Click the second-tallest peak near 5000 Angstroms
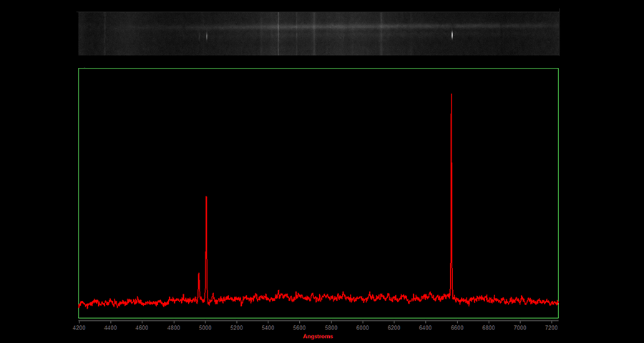Screen dimensions: 644x343 click(x=206, y=199)
